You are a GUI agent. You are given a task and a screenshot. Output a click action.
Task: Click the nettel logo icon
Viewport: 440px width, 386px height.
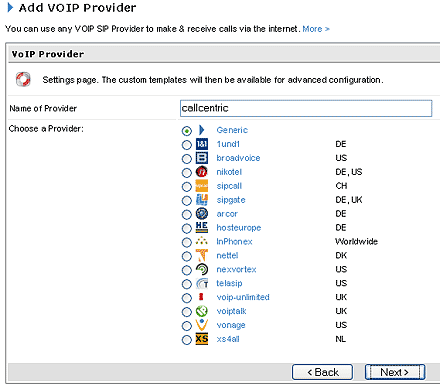point(202,256)
